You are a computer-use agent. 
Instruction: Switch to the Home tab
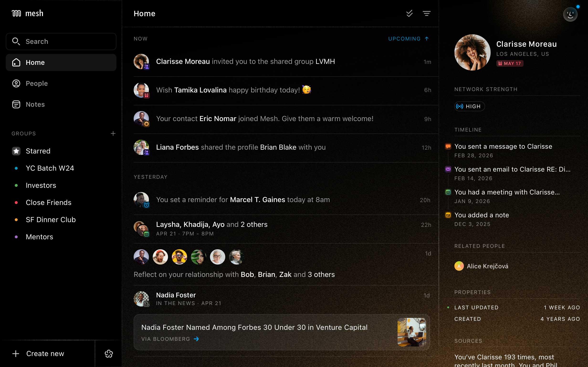click(35, 62)
